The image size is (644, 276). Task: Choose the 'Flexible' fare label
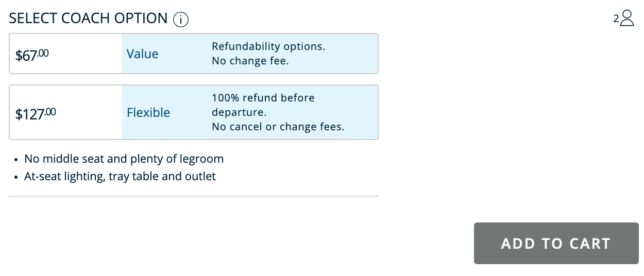pyautogui.click(x=148, y=113)
